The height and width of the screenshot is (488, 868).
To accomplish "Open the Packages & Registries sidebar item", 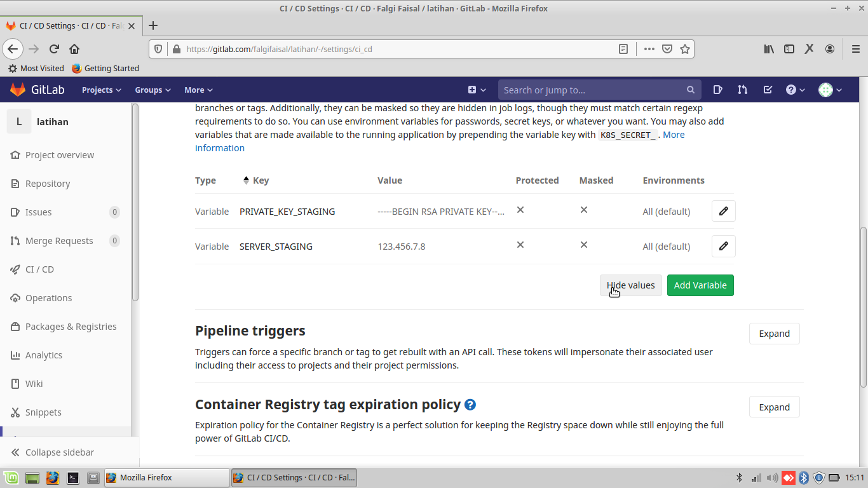I will pyautogui.click(x=71, y=326).
